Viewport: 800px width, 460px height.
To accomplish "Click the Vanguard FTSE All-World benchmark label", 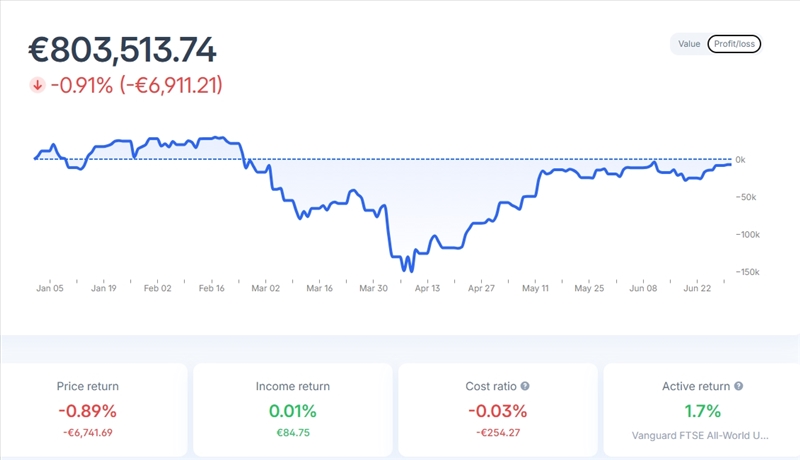I will 700,435.
